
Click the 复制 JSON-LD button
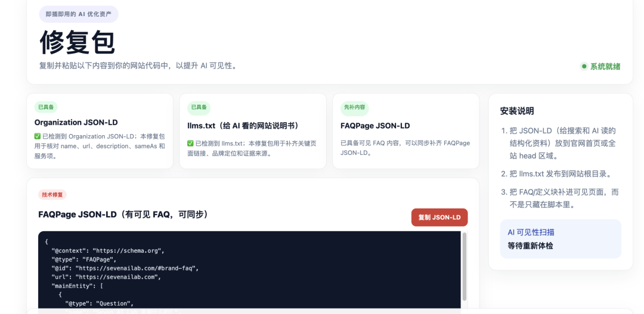[439, 217]
